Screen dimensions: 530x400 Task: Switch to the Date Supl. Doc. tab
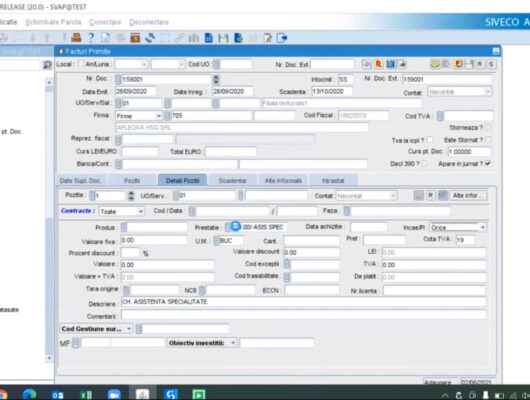tap(81, 181)
